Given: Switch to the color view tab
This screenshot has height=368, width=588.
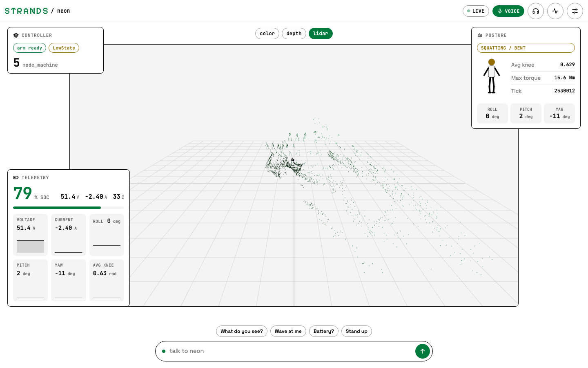Looking at the screenshot, I should click(267, 34).
